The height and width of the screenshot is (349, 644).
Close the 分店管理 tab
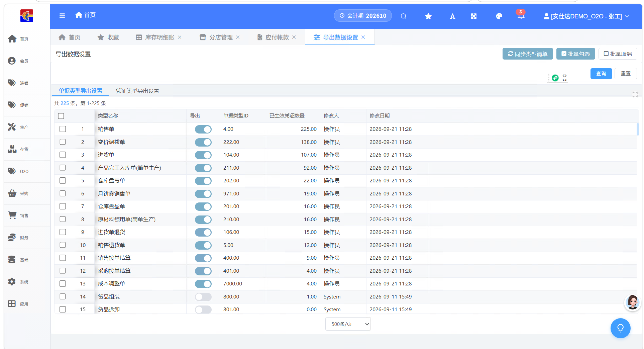pyautogui.click(x=238, y=37)
